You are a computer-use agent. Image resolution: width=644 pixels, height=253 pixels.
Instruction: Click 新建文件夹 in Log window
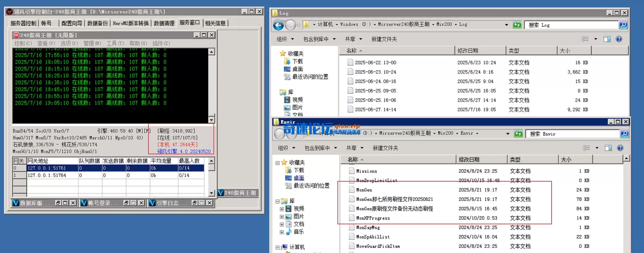pos(384,39)
